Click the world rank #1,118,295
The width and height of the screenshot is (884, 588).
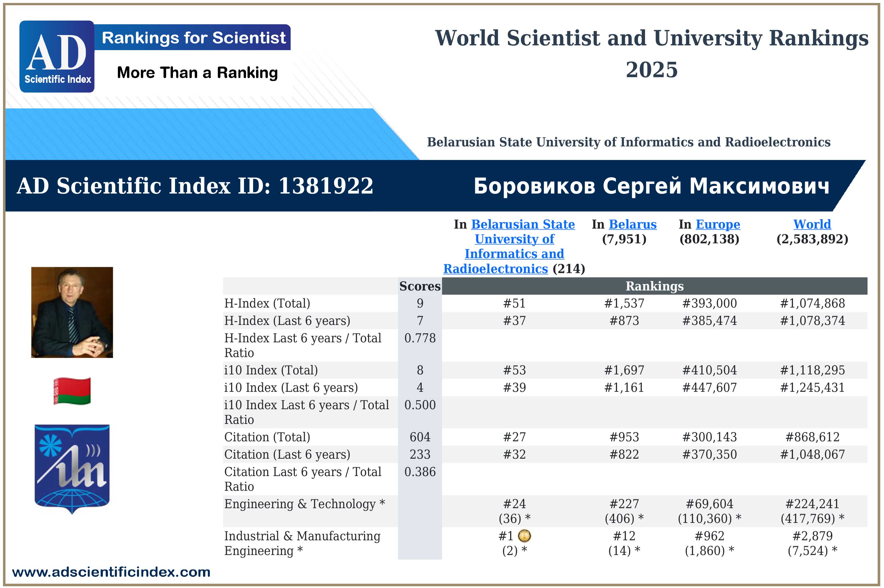812,370
